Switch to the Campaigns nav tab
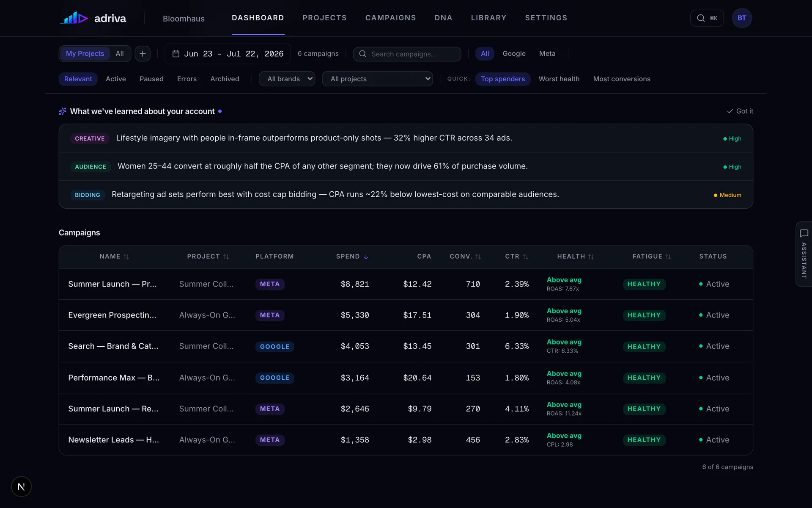Viewport: 812px width, 508px height. pos(390,18)
